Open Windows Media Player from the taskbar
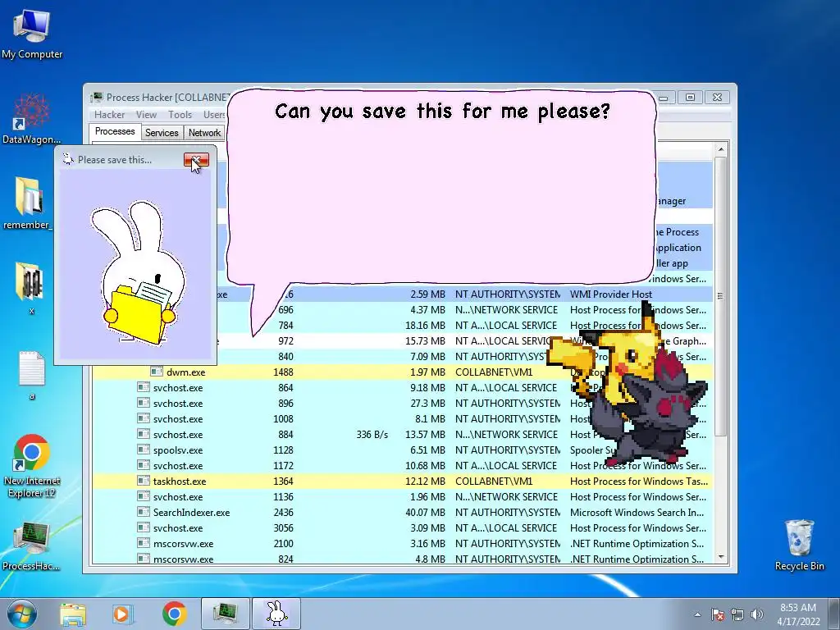 coord(123,614)
